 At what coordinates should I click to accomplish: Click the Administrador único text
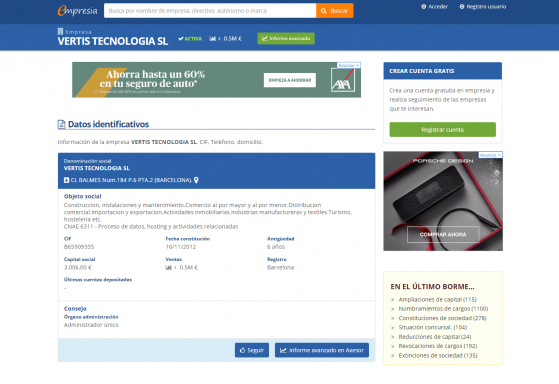pos(91,325)
